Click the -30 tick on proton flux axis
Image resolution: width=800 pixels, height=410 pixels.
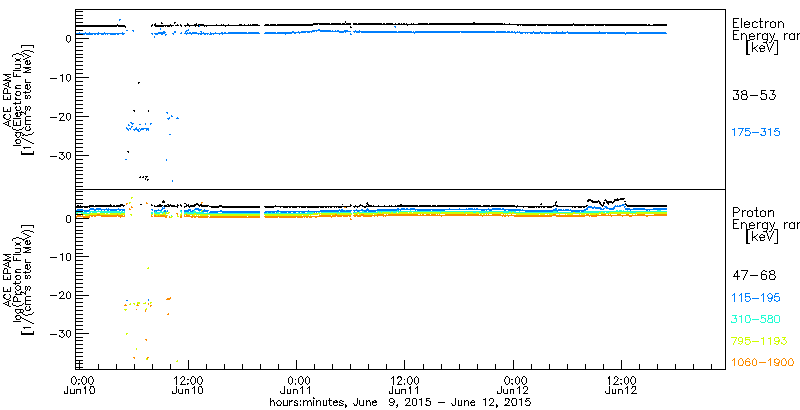(x=60, y=334)
